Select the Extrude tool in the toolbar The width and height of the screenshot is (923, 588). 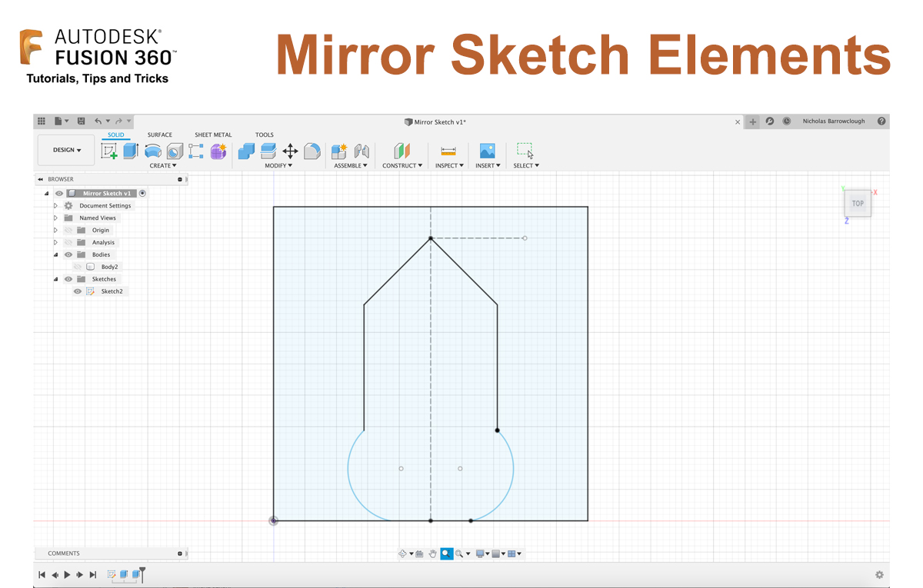point(130,151)
